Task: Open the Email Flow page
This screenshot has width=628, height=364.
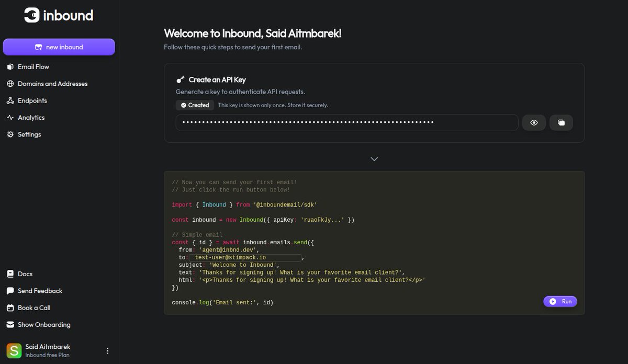Action: 33,67
